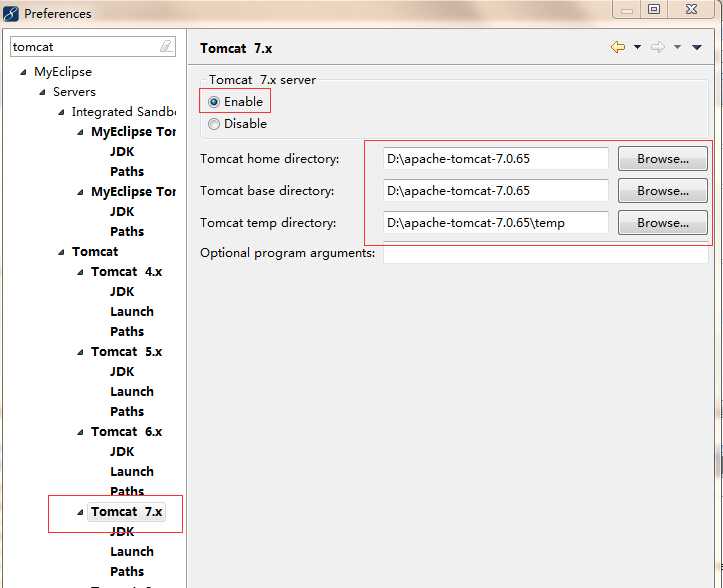Open Paths under Tomcat 5.x
This screenshot has height=588, width=723.
(x=127, y=412)
